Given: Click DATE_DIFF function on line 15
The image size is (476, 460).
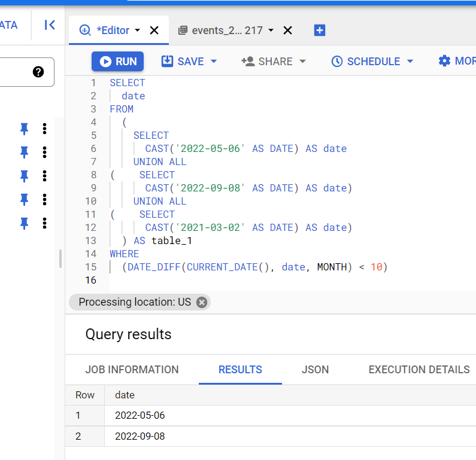Looking at the screenshot, I should pyautogui.click(x=154, y=267).
